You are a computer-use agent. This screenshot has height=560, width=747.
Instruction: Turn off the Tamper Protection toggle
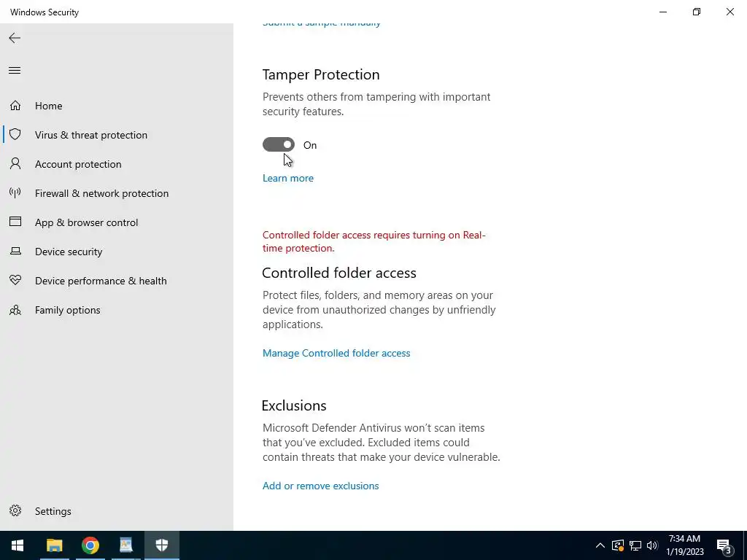(279, 144)
